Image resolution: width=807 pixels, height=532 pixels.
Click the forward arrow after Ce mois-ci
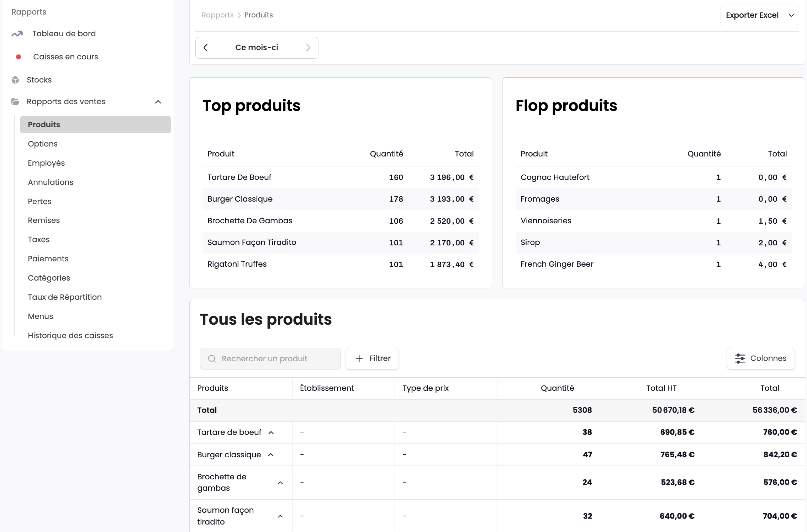[308, 47]
